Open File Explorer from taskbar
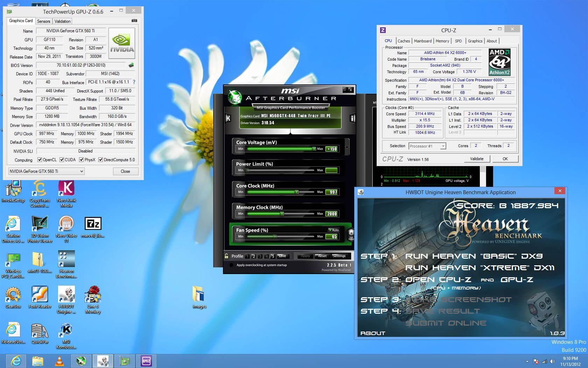The height and width of the screenshot is (368, 588). coord(38,361)
